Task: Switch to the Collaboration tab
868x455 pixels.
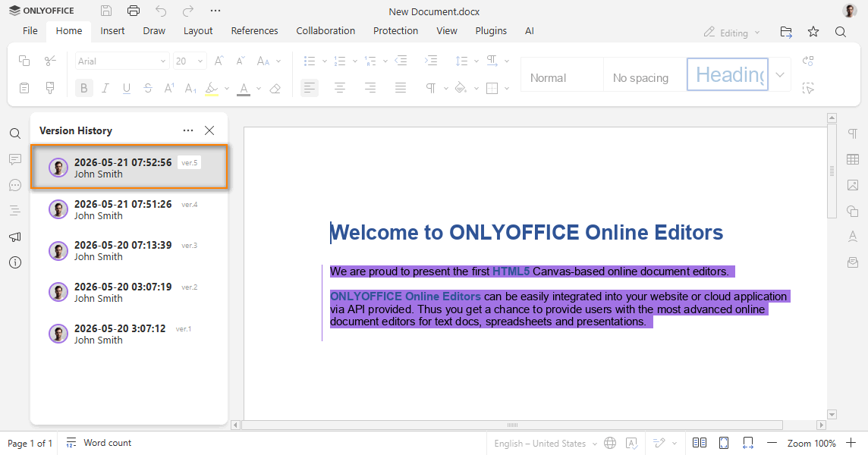Action: pos(325,31)
